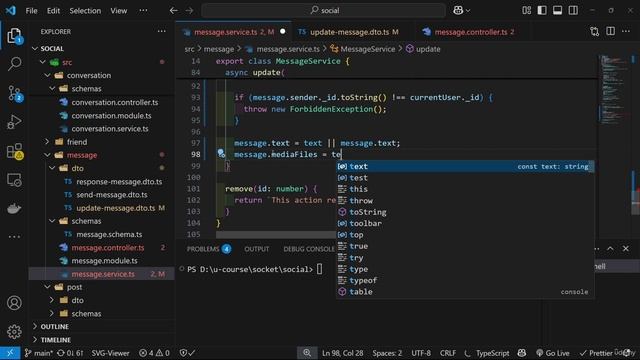Open the Extensions view
The height and width of the screenshot is (360, 640).
coord(14,151)
